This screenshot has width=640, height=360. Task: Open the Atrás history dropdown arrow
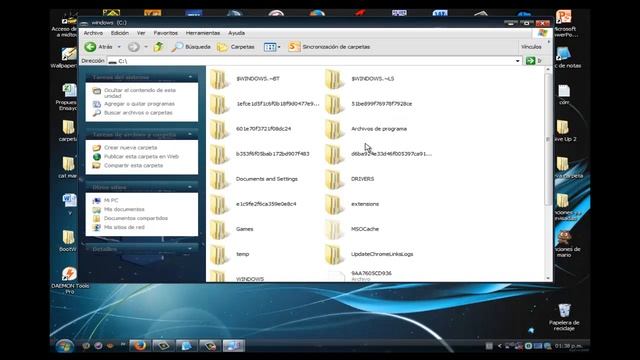[119, 47]
